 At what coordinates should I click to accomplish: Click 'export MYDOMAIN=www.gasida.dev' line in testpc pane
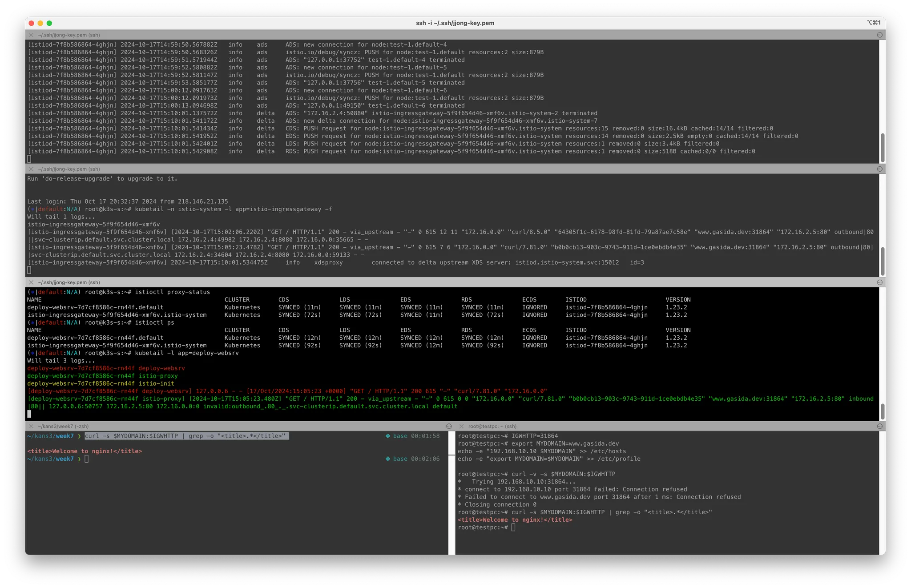coord(538,443)
